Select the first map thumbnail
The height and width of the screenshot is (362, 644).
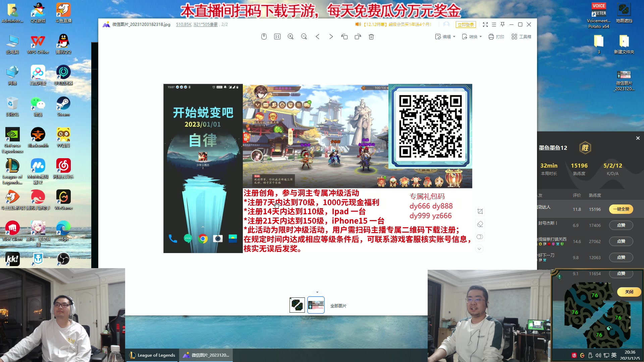coord(297,305)
